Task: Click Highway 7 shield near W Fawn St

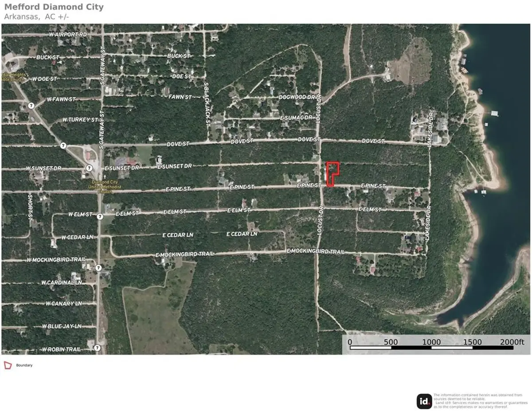Action: [x=31, y=106]
